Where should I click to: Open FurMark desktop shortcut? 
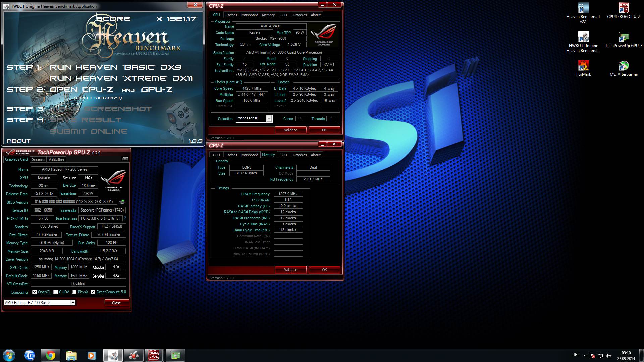pos(583,68)
